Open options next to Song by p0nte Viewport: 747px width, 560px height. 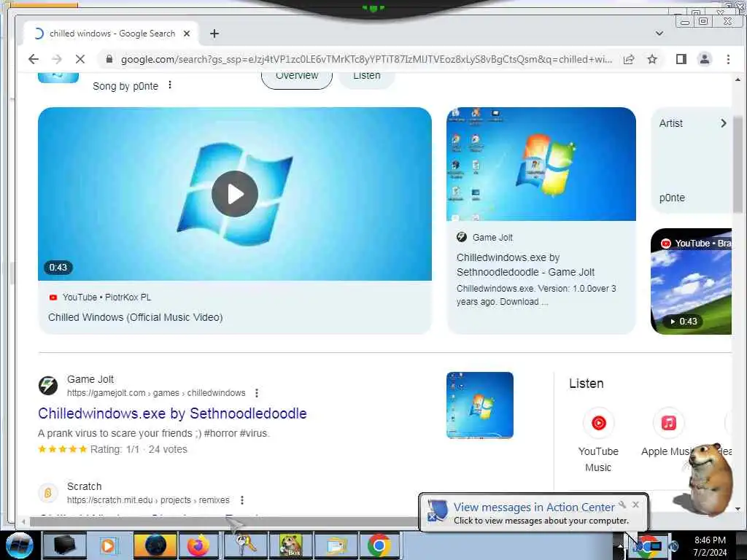(x=170, y=85)
